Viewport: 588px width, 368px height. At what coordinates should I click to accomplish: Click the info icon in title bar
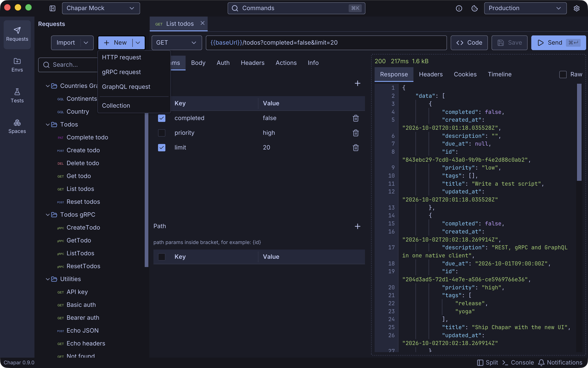coord(459,8)
